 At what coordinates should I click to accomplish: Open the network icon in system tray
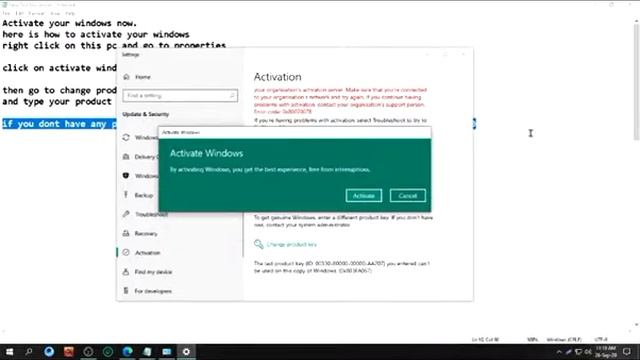pos(578,352)
